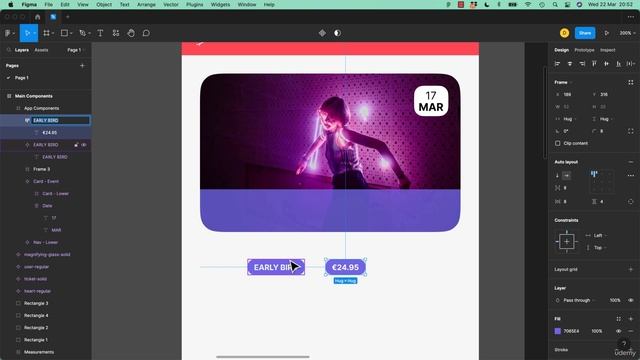This screenshot has height=360, width=640.
Task: Click the resize to fit icon in Frame
Action: (x=631, y=82)
